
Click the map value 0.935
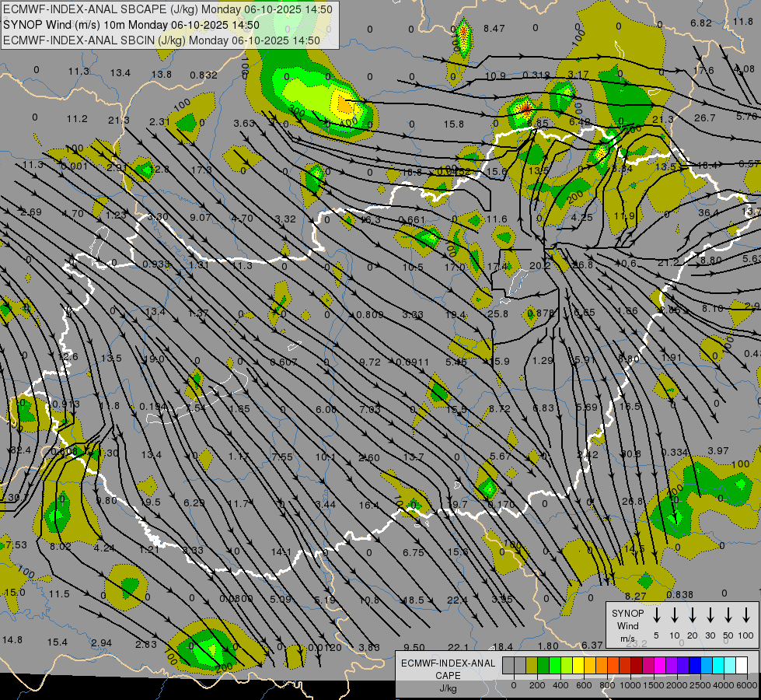(157, 264)
